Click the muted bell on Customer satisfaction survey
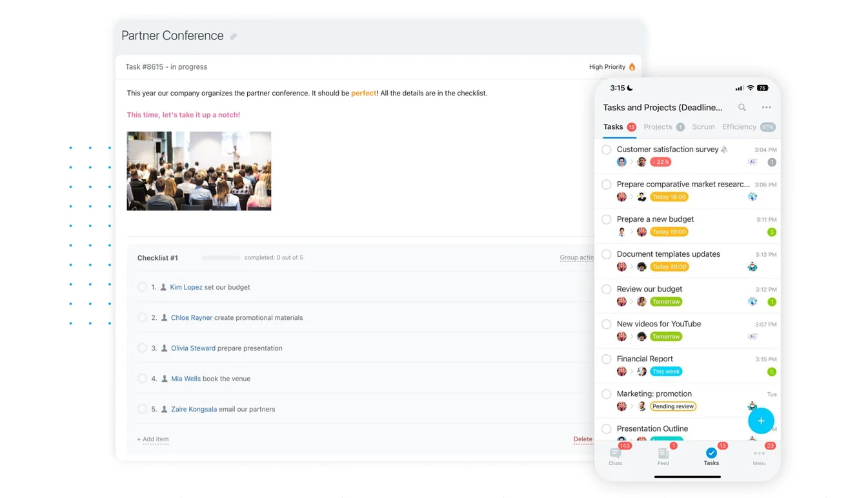868x498 pixels. pyautogui.click(x=723, y=149)
